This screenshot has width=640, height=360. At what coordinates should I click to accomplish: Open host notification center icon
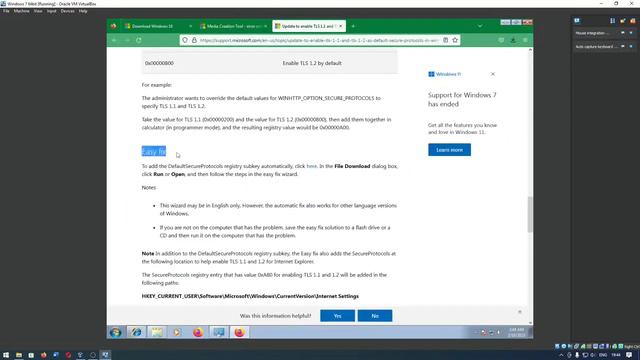pos(630,355)
